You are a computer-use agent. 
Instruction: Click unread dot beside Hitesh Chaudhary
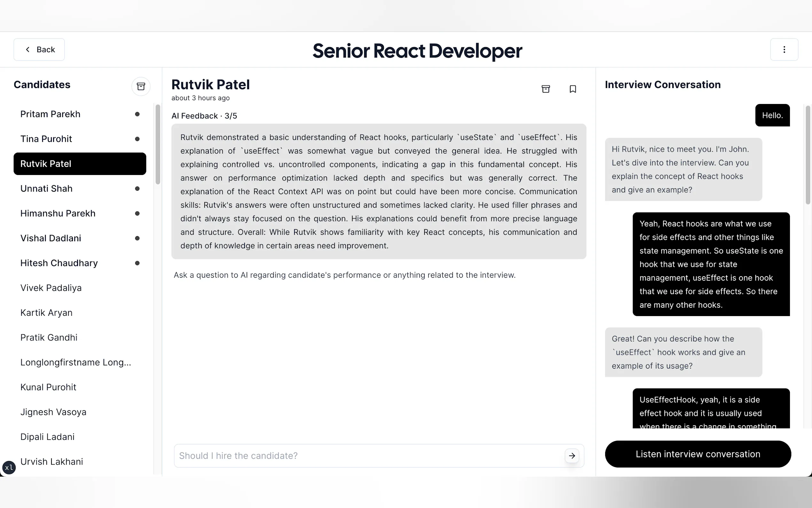pyautogui.click(x=137, y=263)
